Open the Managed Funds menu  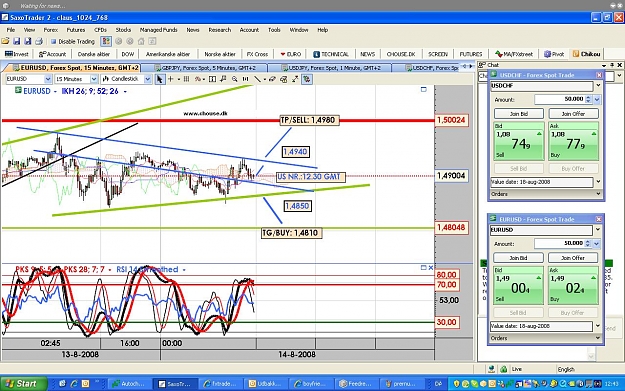(x=158, y=30)
